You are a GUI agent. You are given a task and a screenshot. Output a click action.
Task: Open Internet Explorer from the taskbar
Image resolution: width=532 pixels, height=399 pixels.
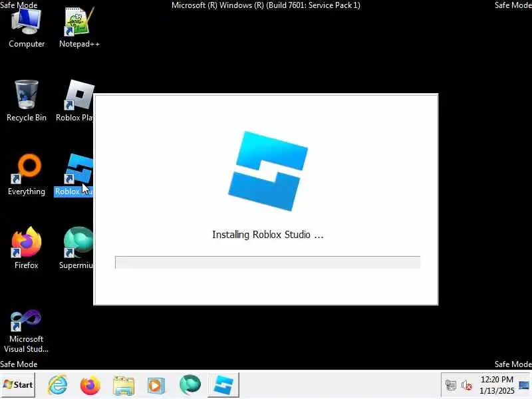click(x=57, y=385)
